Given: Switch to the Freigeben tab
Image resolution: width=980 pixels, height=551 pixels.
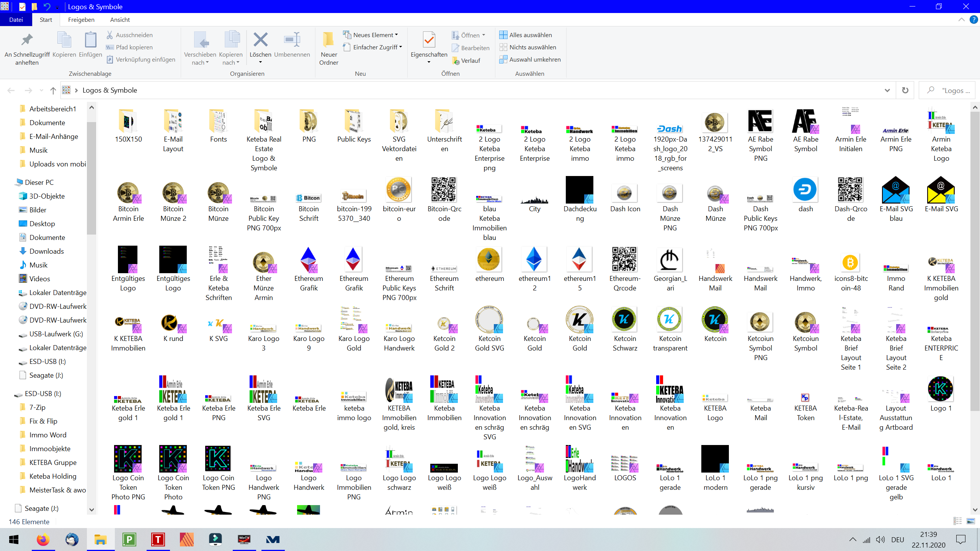Looking at the screenshot, I should click(81, 20).
